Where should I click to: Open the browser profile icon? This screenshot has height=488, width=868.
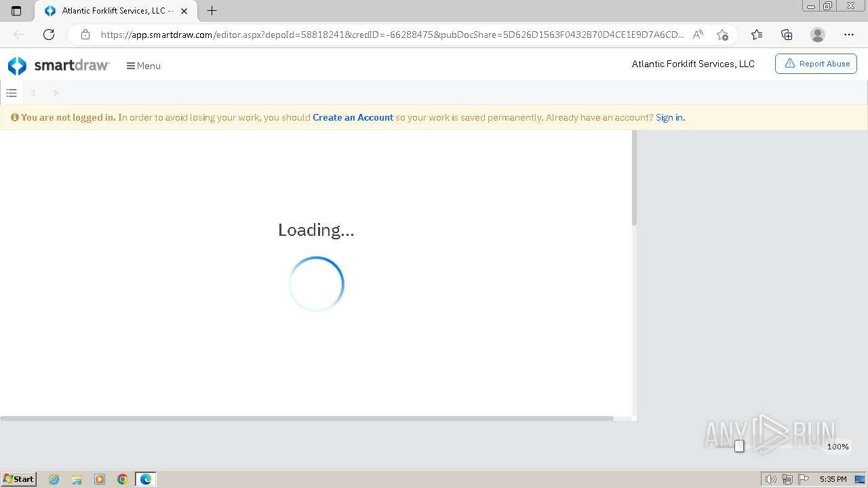pyautogui.click(x=818, y=35)
